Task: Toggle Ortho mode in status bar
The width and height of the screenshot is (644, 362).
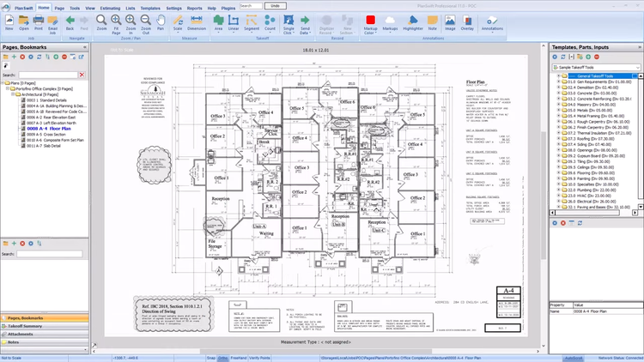Action: (x=222, y=357)
